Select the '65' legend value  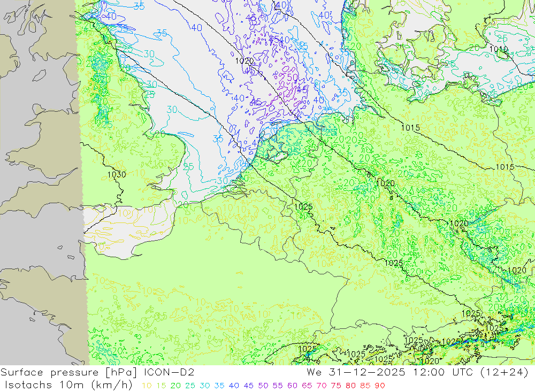click(x=307, y=386)
